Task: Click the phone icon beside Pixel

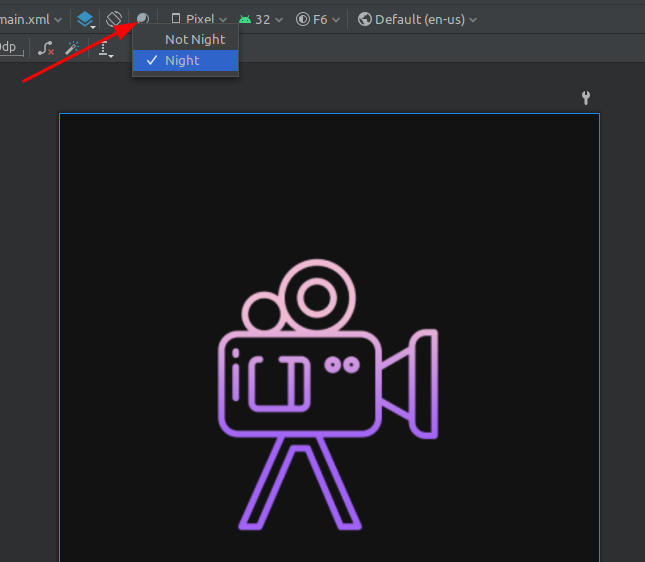Action: click(x=176, y=19)
